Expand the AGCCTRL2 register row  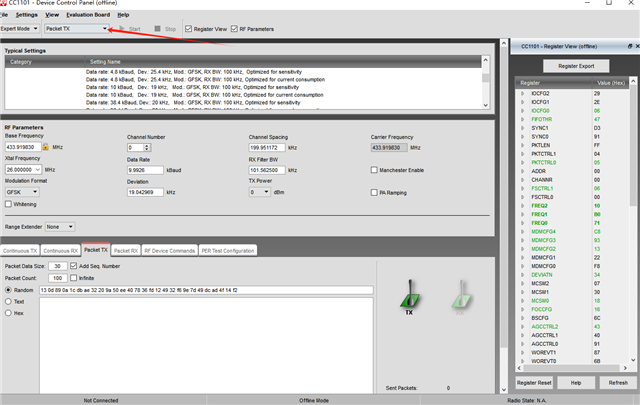point(522,327)
